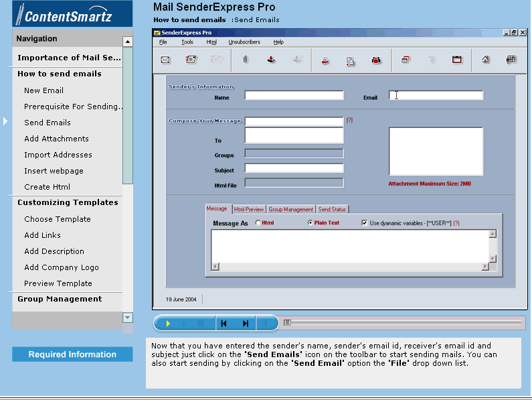Open the Import Addresses navigation topic
The width and height of the screenshot is (532, 400).
click(58, 155)
